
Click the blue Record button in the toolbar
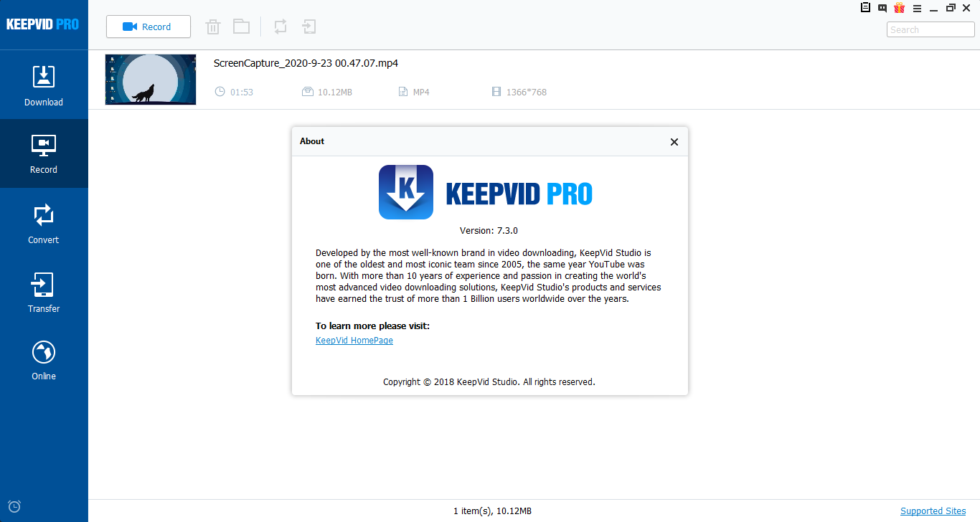point(149,27)
